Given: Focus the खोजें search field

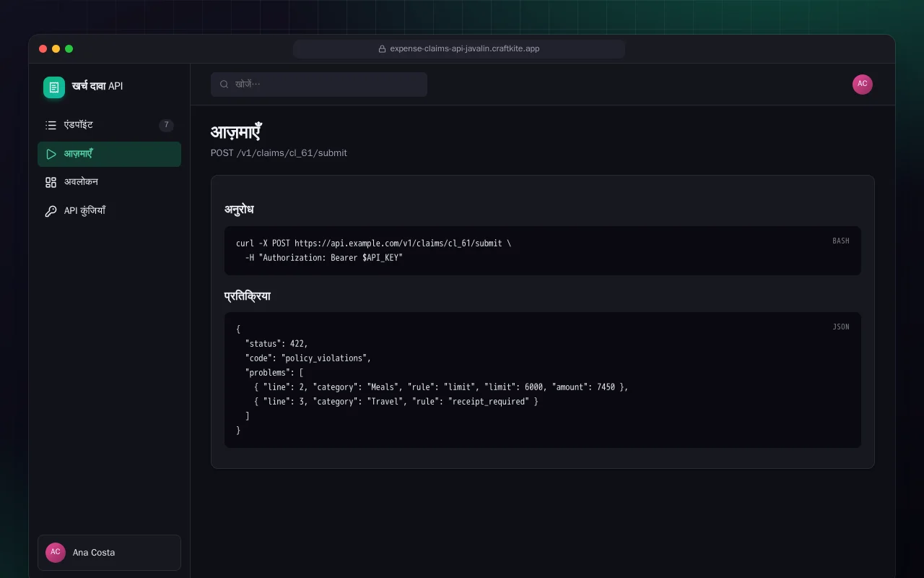Looking at the screenshot, I should click(x=319, y=85).
